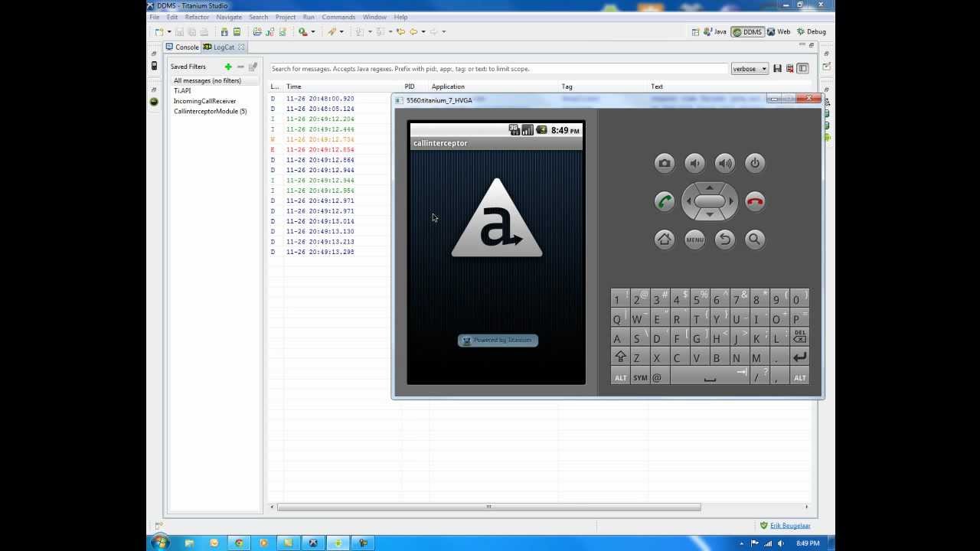Image resolution: width=980 pixels, height=551 pixels.
Task: Click the emulator volume up button
Action: coord(724,163)
